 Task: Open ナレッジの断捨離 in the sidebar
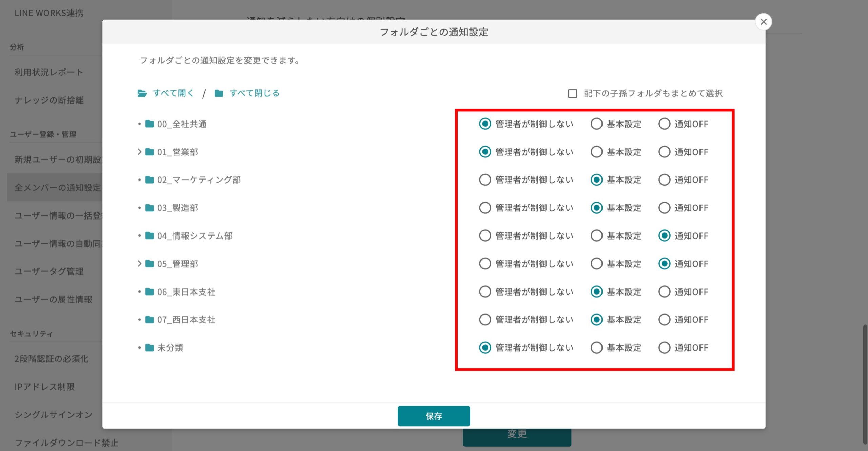click(49, 100)
